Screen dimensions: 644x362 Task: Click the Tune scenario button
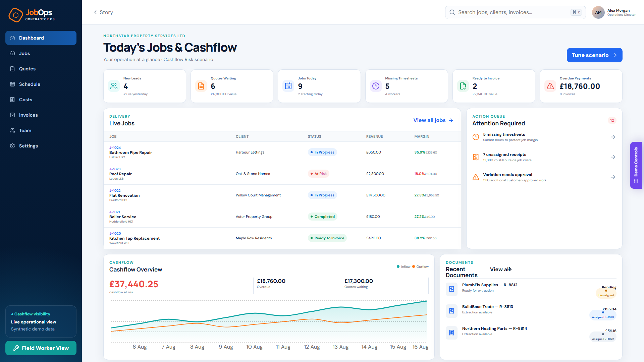click(x=594, y=55)
